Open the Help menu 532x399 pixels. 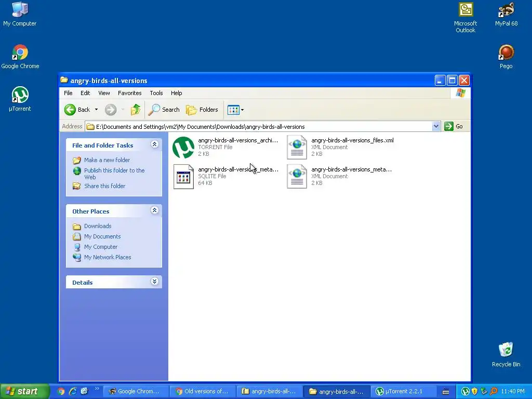coord(177,93)
